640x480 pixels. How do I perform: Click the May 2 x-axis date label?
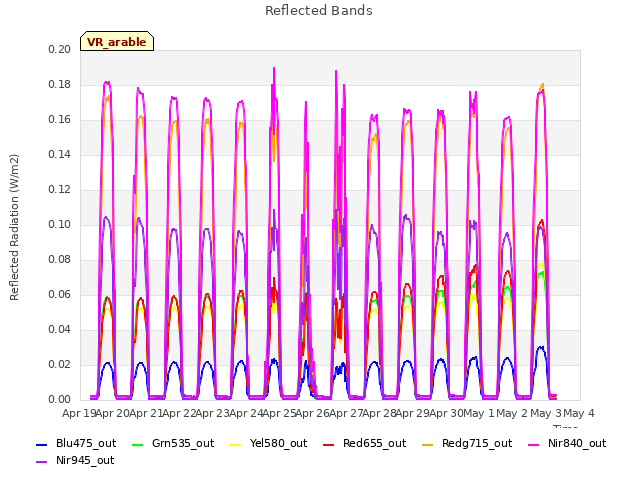513,413
